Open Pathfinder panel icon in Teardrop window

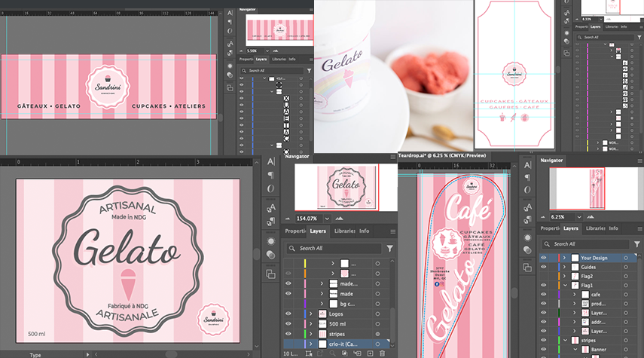coord(528,268)
